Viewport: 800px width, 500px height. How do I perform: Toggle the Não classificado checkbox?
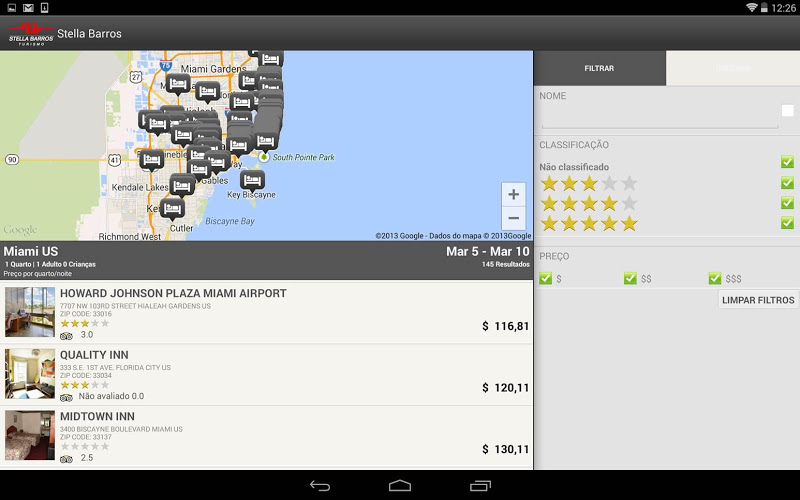tap(787, 162)
